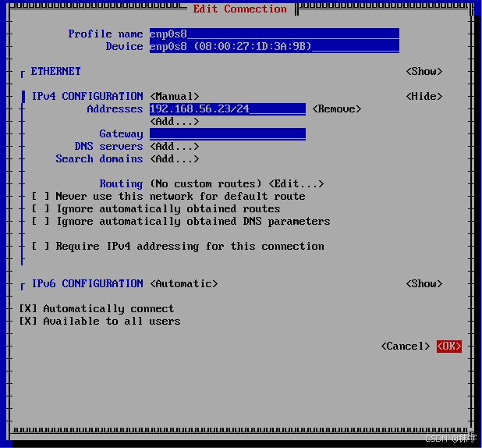The width and height of the screenshot is (482, 448).
Task: Uncheck Available to all users
Action: [100, 321]
